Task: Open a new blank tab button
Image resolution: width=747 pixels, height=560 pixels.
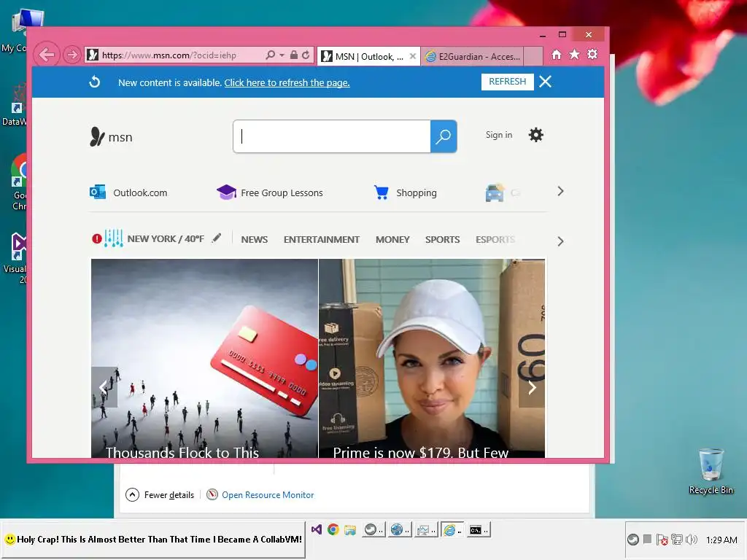Action: pyautogui.click(x=533, y=56)
